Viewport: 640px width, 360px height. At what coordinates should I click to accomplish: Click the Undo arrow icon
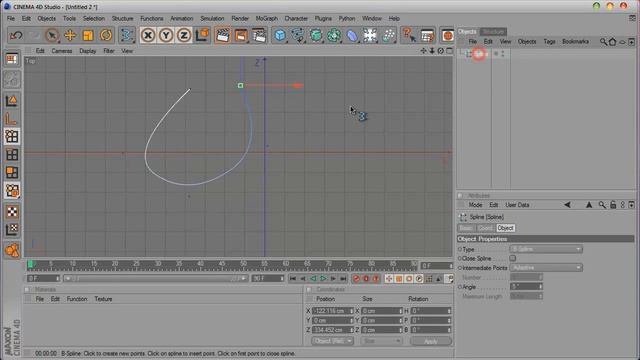(16, 35)
